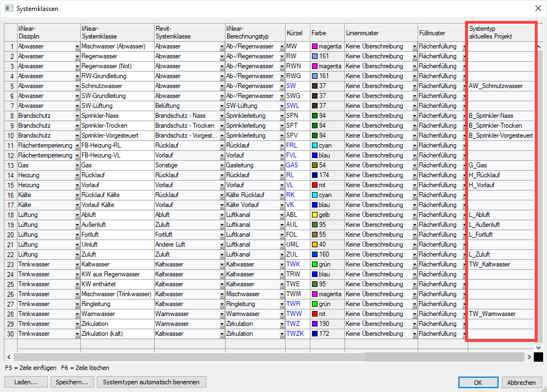The image size is (547, 392).
Task: Click the Systemklassen window title icon
Action: click(x=9, y=8)
